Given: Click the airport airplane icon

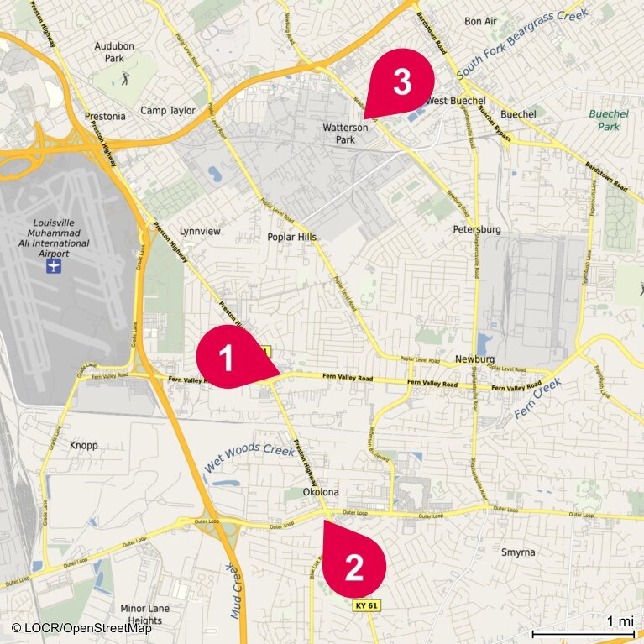Looking at the screenshot, I should [54, 266].
